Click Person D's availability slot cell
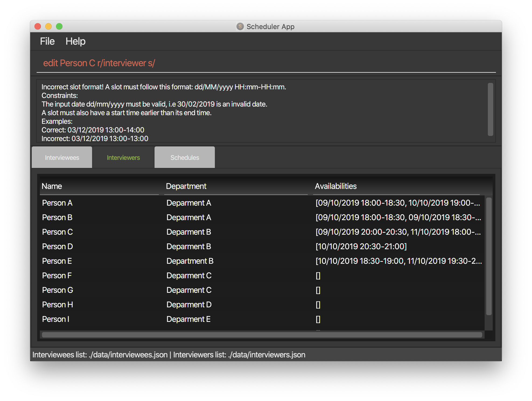Viewport: 532px width, 401px height. [x=361, y=247]
